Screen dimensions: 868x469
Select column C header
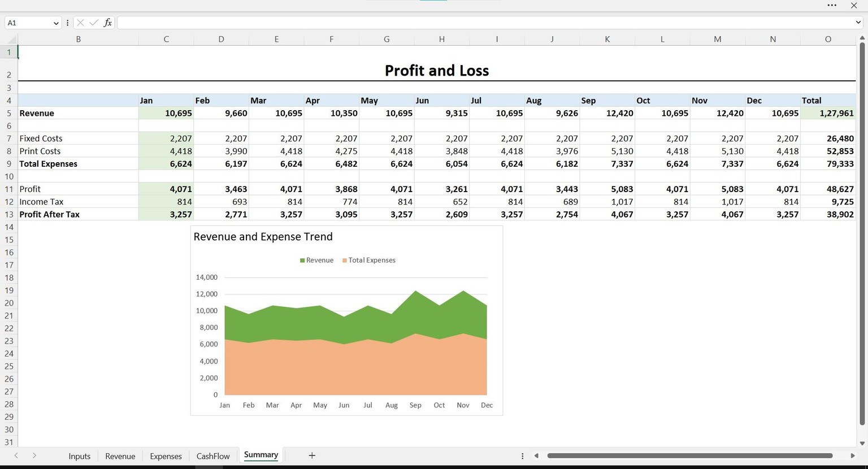[166, 39]
